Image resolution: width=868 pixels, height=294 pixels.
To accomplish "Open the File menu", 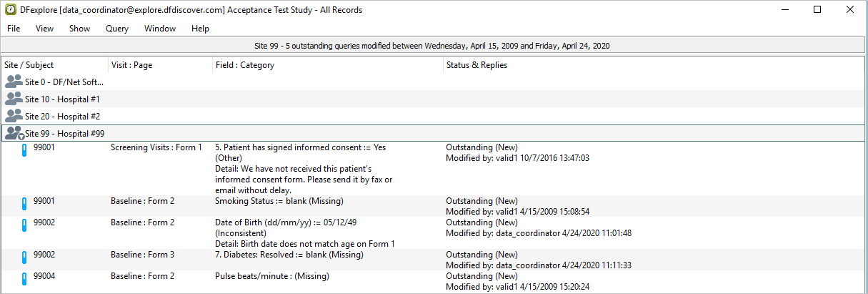I will [14, 29].
